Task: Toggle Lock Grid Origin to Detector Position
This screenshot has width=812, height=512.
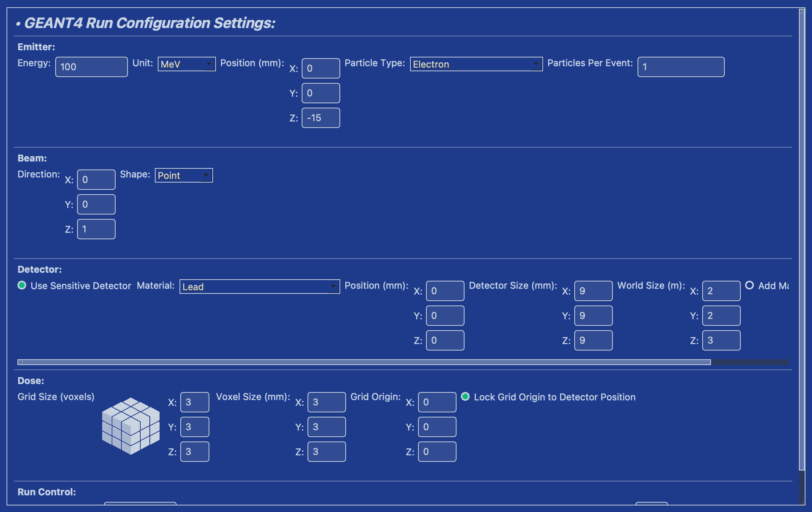Action: 465,396
